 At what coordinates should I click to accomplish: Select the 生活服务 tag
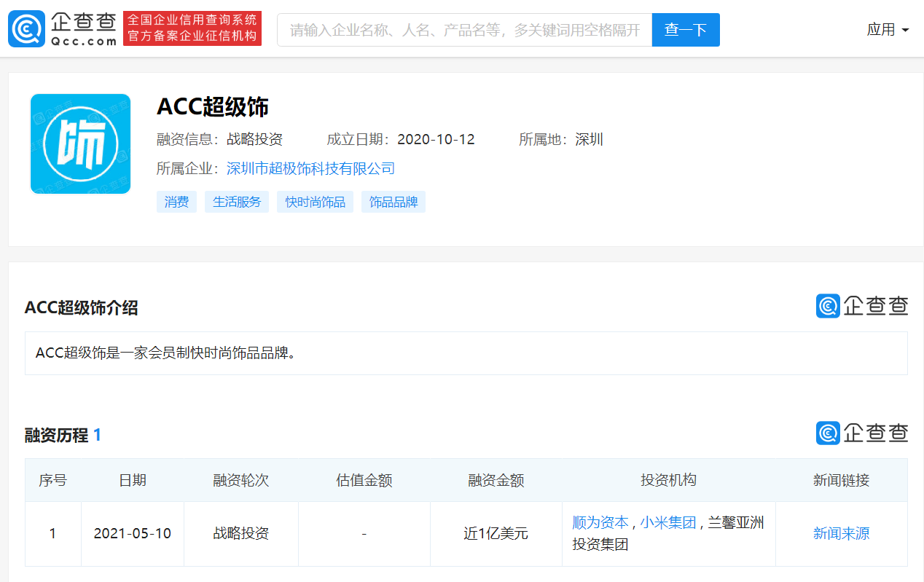pyautogui.click(x=237, y=202)
